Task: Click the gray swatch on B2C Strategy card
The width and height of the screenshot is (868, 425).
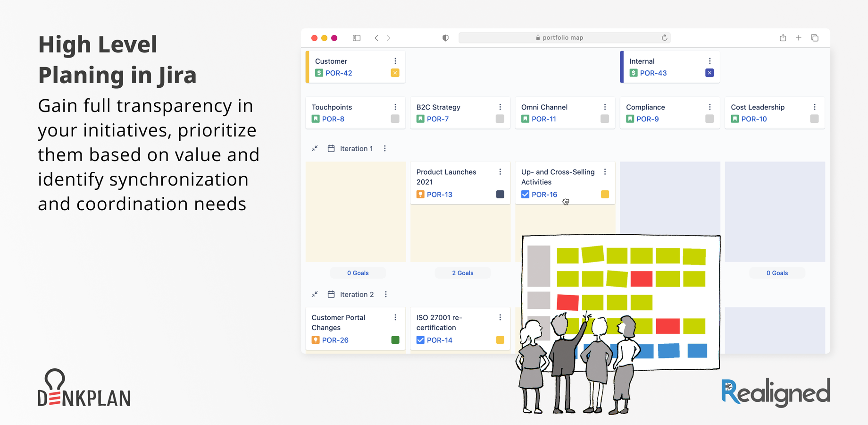Action: pos(500,119)
